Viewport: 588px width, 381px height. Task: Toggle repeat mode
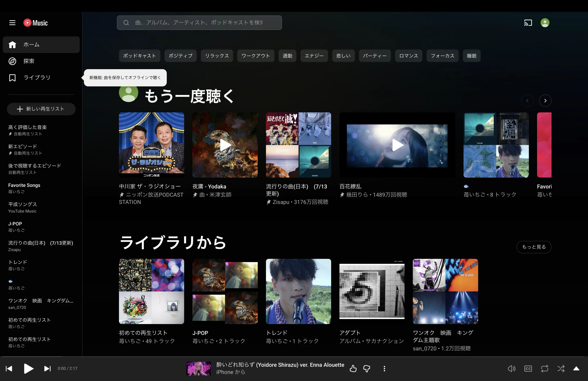[x=544, y=369]
